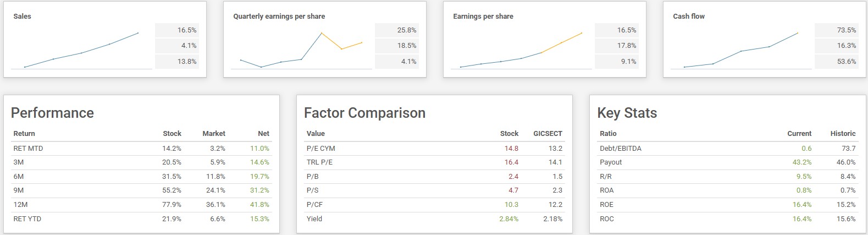Image resolution: width=868 pixels, height=235 pixels.
Task: Select the Earnings per share line chart
Action: [x=521, y=51]
